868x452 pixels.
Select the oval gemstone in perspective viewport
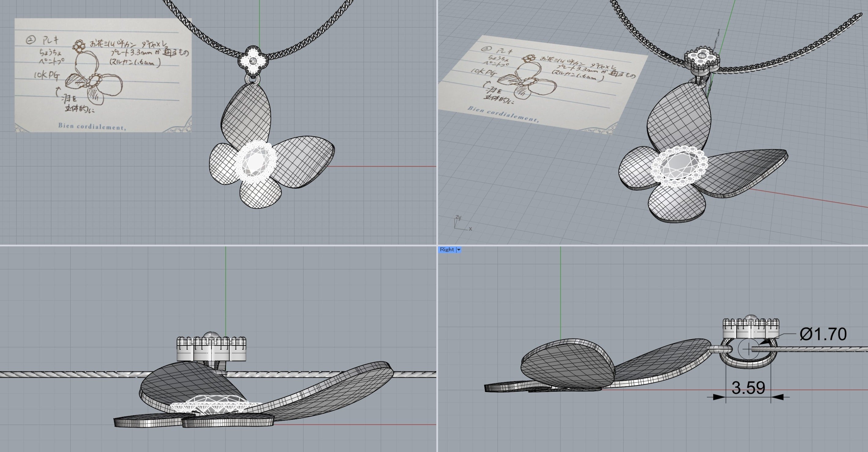[x=679, y=166]
